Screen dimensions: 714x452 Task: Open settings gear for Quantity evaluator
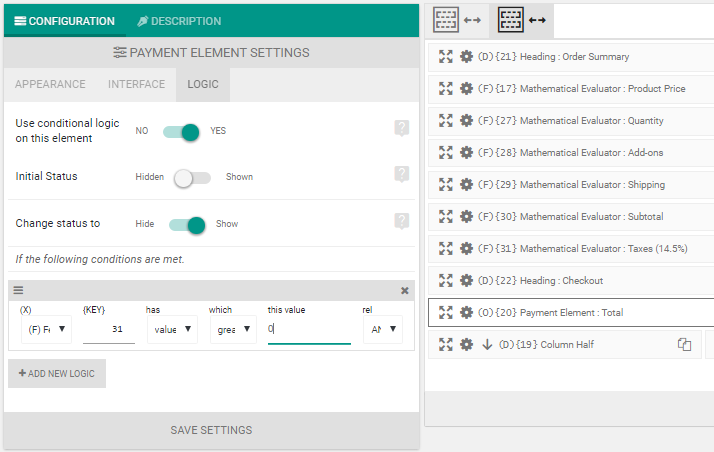(x=466, y=121)
